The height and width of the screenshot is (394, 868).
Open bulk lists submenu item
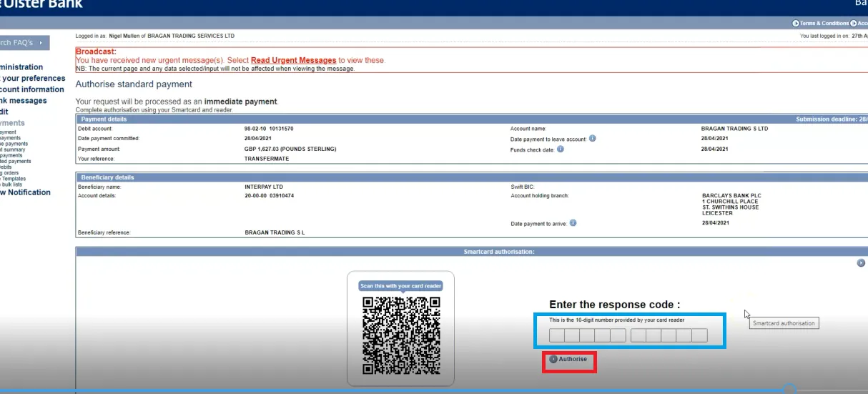click(x=11, y=184)
